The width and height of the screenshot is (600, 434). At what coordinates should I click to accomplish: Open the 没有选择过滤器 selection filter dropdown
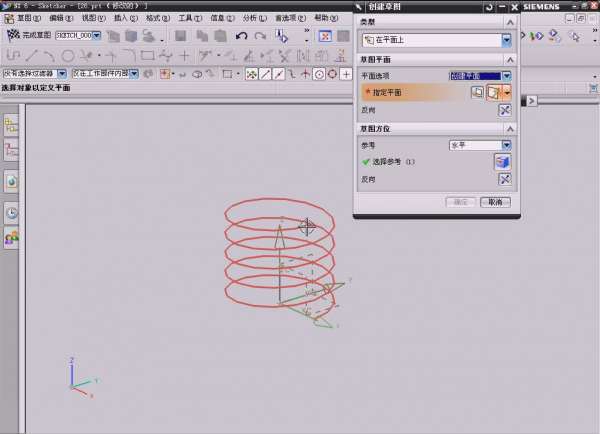coord(62,73)
